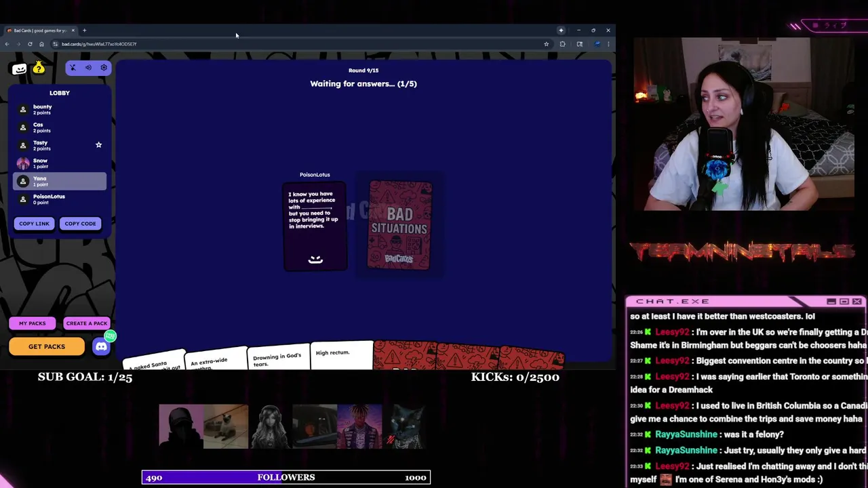Click the COPY LINK button
Screen dimensions: 868x488
tap(34, 224)
